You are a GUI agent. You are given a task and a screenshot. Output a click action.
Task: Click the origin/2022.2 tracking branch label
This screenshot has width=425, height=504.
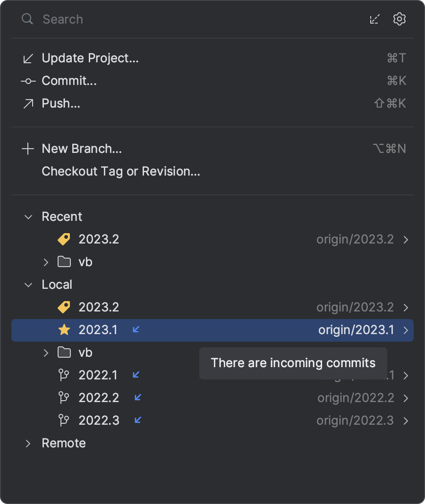(356, 398)
